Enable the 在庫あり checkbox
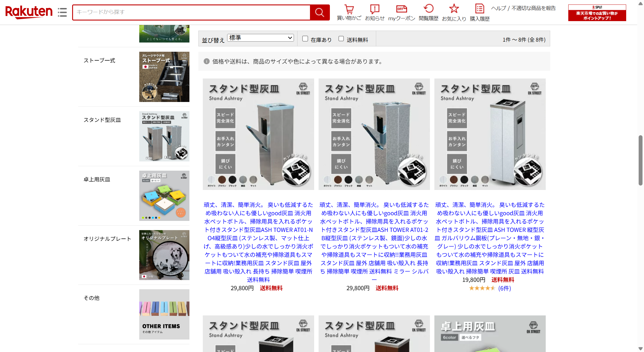644x352 pixels. pyautogui.click(x=305, y=39)
